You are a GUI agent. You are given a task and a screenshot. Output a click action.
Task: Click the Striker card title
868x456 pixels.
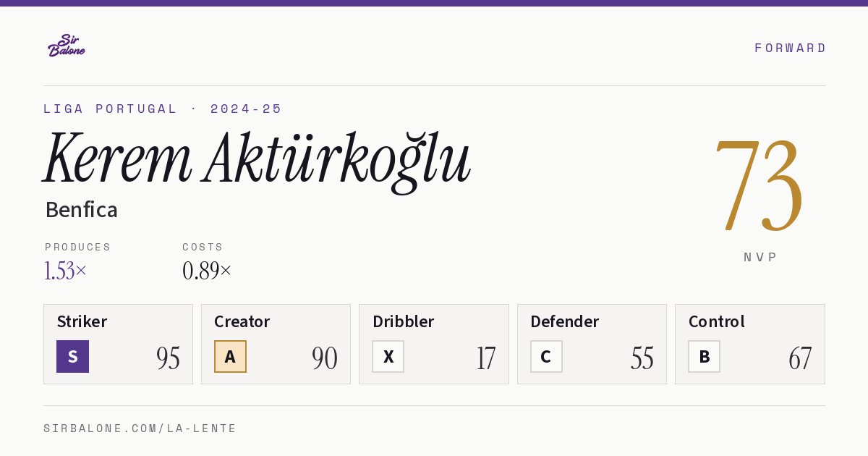82,321
